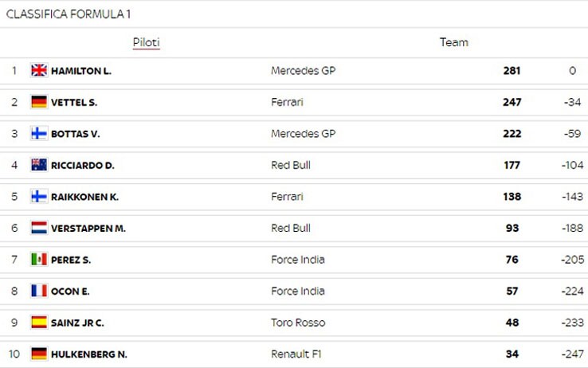Click the Mexican flag next to Perez
588x368 pixels.
click(x=39, y=260)
